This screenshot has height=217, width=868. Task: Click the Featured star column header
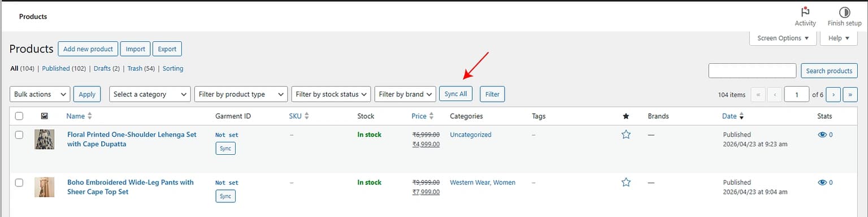pyautogui.click(x=626, y=116)
